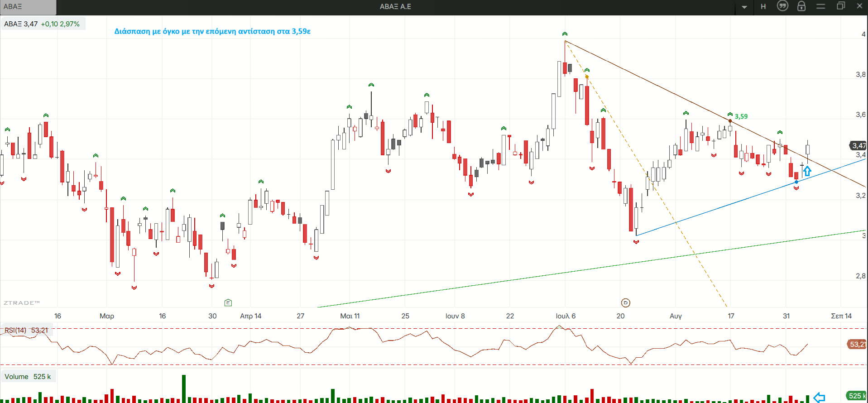Select the ΑΒΑΞ symbol tab

[x=28, y=7]
